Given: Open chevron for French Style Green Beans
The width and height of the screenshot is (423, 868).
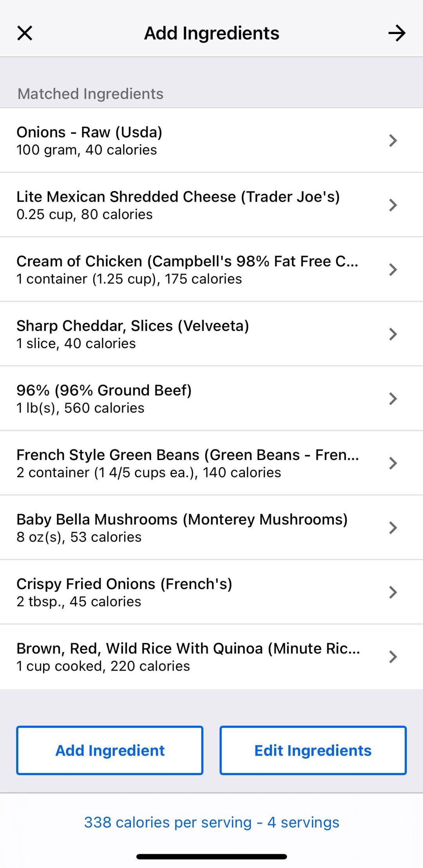Looking at the screenshot, I should pyautogui.click(x=393, y=463).
